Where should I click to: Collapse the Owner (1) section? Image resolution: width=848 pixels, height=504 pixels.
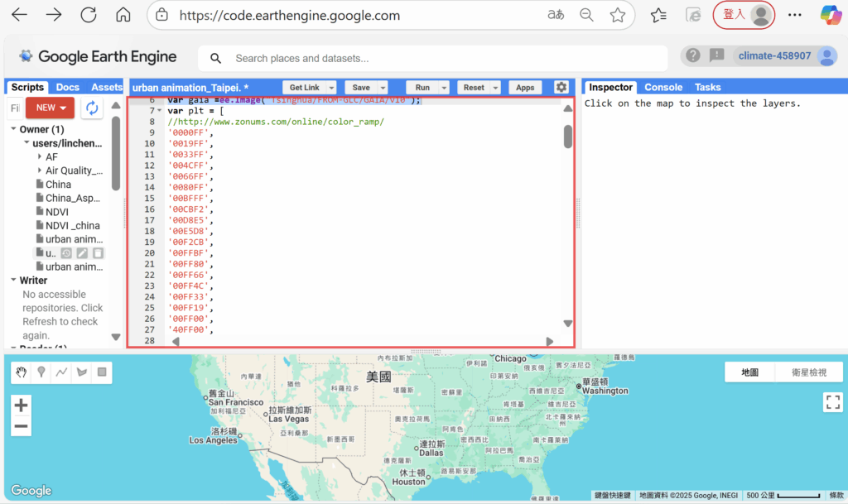tap(13, 129)
